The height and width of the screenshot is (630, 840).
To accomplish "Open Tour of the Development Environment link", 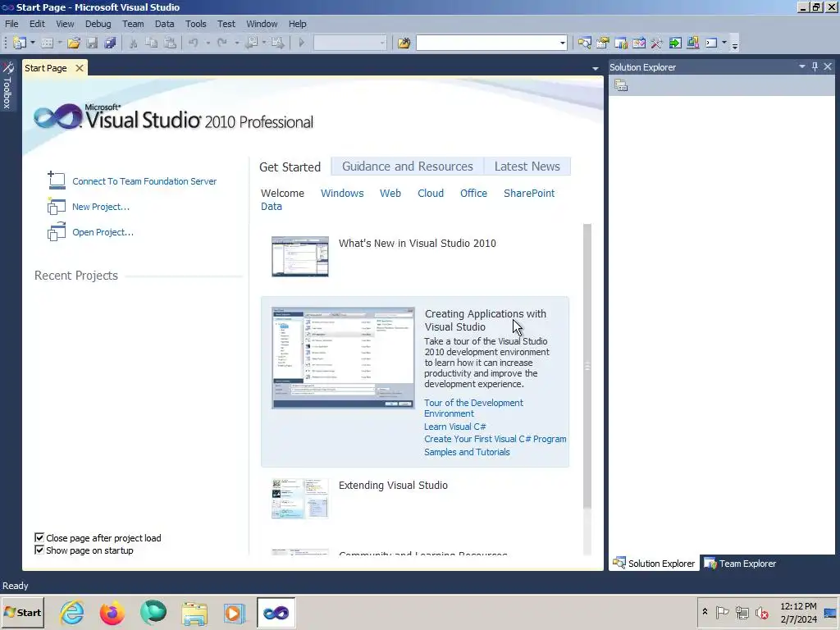I will [x=473, y=409].
